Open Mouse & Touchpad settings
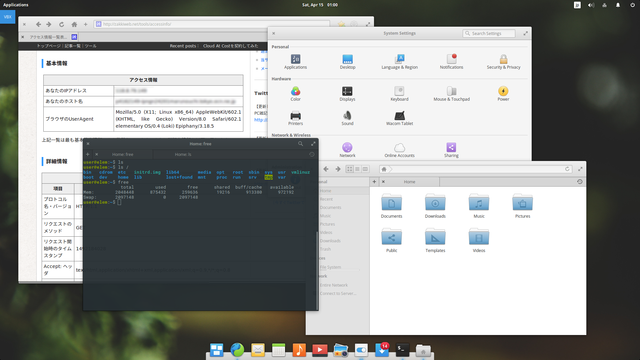Viewport: 640px width, 360px height. (x=451, y=93)
